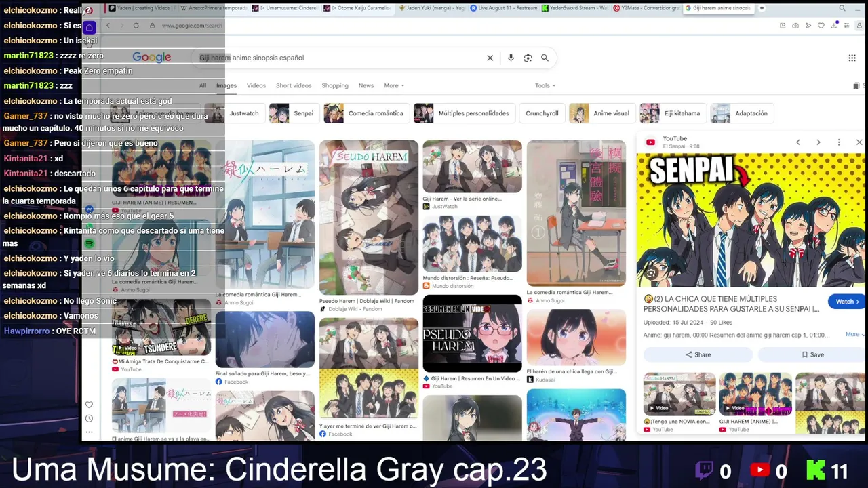Image resolution: width=868 pixels, height=488 pixels.
Task: Open the sidebar heart icon
Action: point(89,405)
